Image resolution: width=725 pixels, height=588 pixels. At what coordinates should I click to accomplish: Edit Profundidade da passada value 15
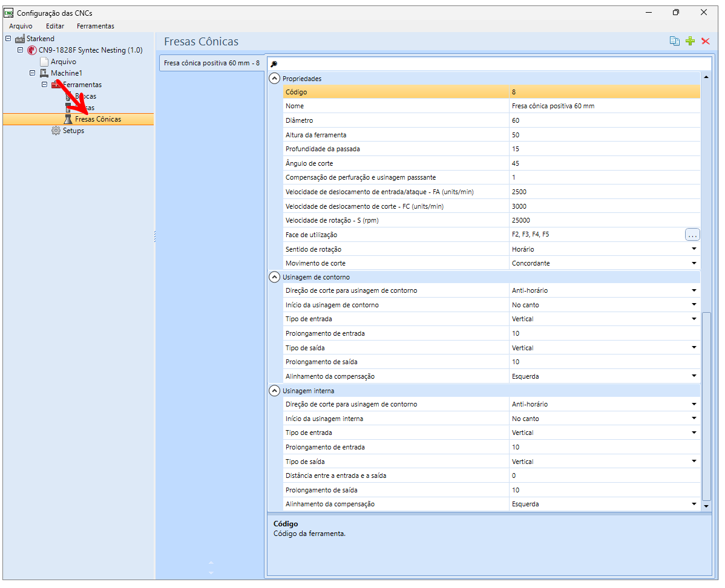pos(605,149)
